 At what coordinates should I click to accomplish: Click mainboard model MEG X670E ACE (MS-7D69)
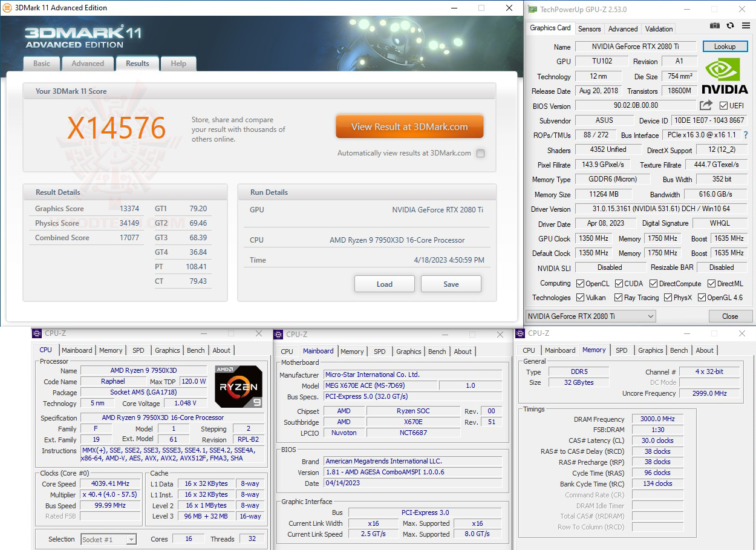[380, 385]
